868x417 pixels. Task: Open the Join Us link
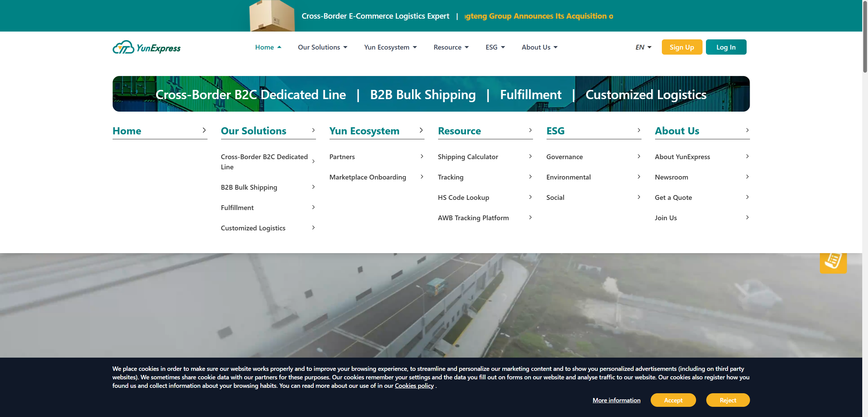click(666, 218)
